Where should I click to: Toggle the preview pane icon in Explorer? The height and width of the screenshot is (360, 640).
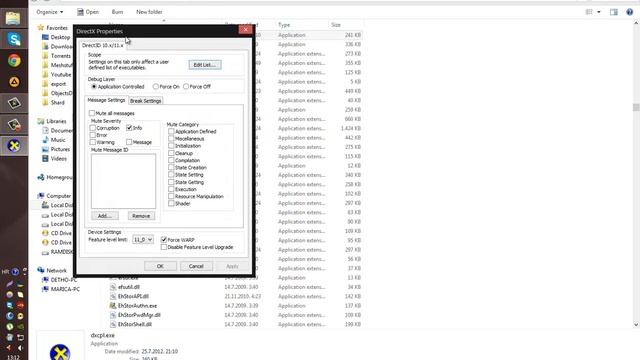613,12
